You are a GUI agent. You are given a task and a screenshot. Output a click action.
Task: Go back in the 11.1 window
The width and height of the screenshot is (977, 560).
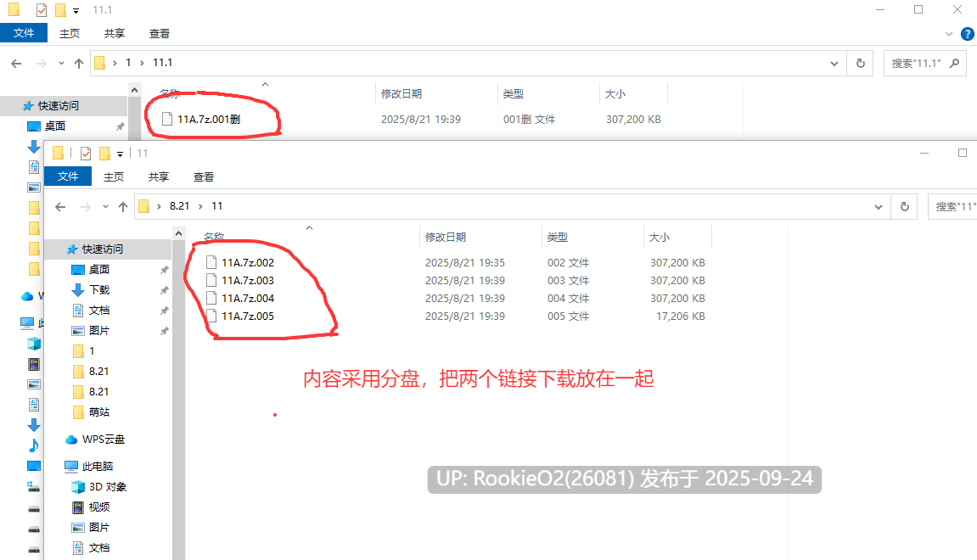pyautogui.click(x=16, y=63)
